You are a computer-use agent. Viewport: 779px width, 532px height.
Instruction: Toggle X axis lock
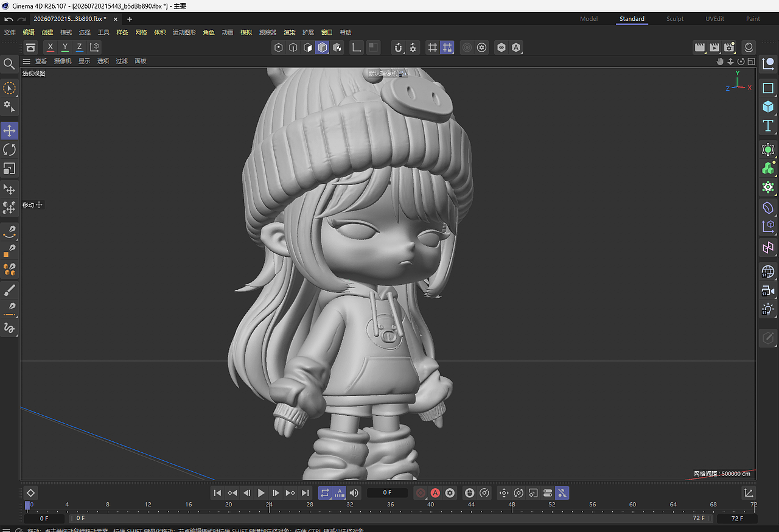(50, 47)
